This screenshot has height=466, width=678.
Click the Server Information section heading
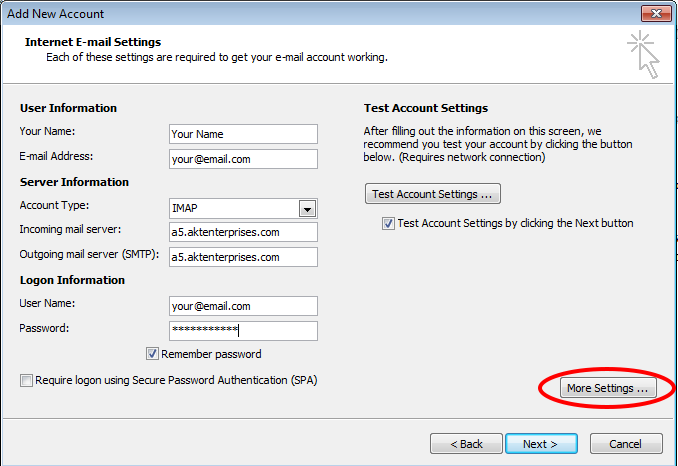(74, 182)
